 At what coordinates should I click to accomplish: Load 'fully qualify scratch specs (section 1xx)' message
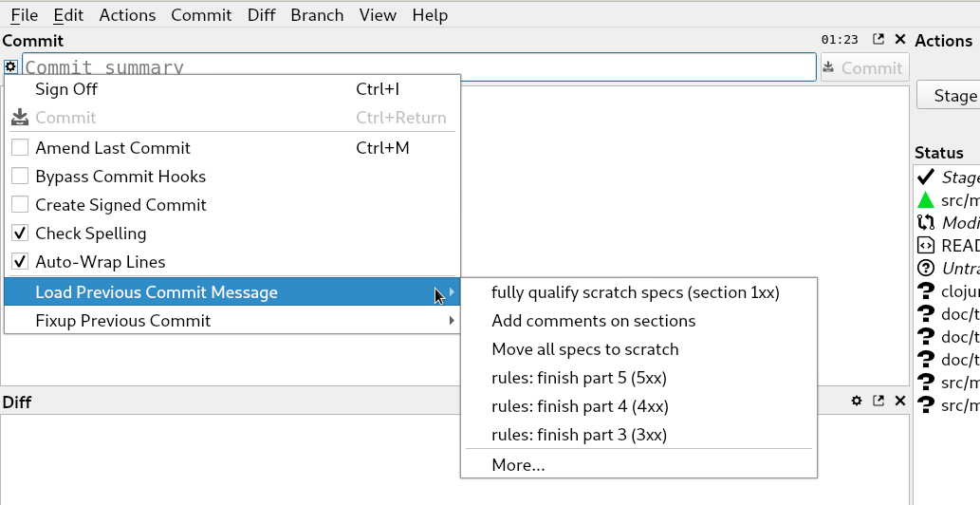point(638,292)
